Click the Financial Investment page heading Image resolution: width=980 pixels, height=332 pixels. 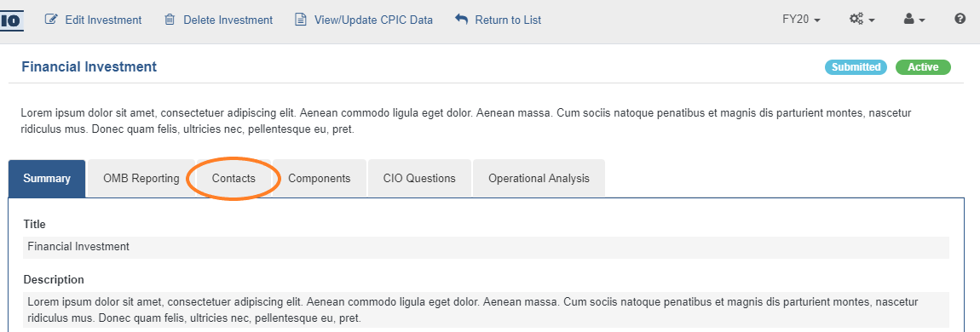point(89,66)
